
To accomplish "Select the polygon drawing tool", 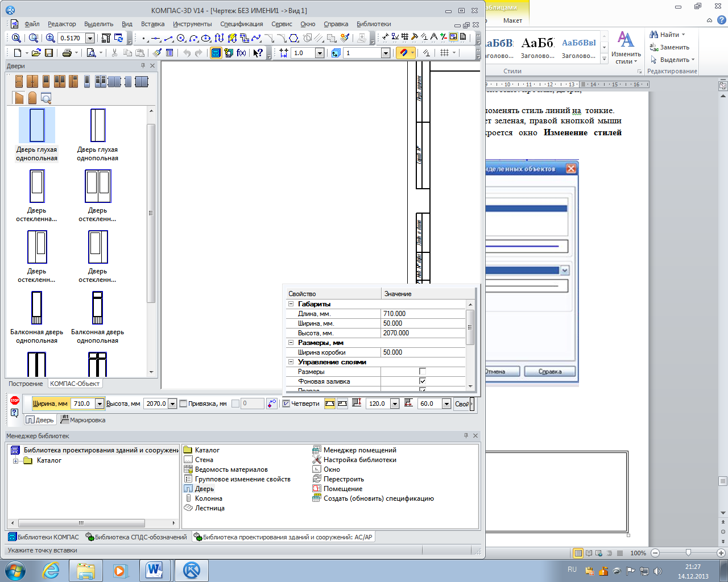I will [x=293, y=38].
